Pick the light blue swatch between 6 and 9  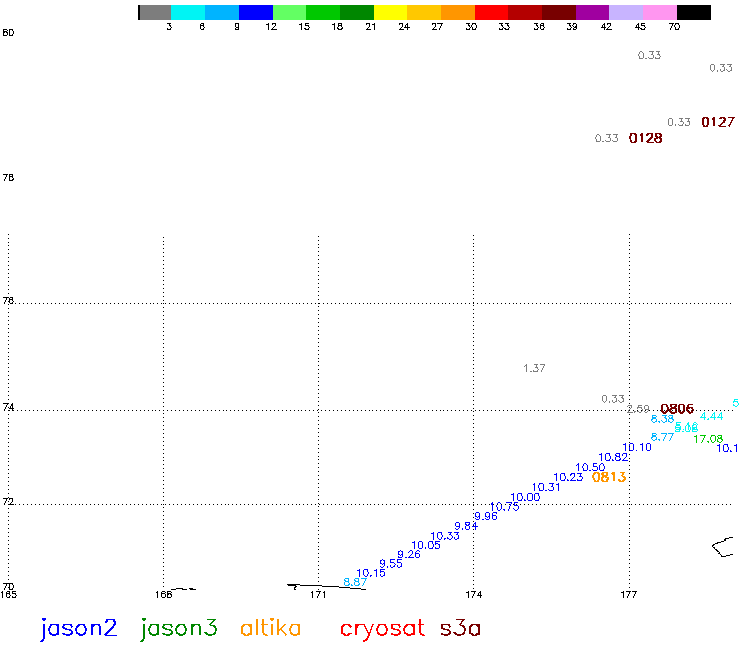pyautogui.click(x=222, y=12)
